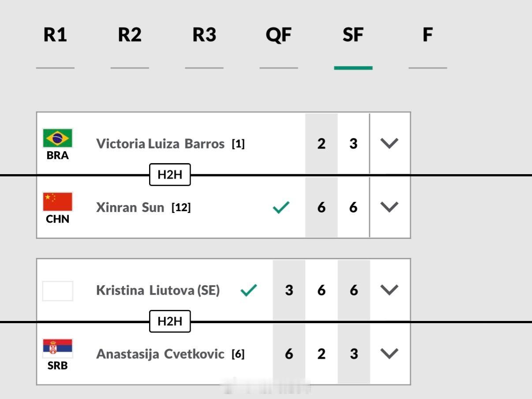Select the China flag beside Xinran Sun
This screenshot has height=399, width=532.
(x=58, y=201)
